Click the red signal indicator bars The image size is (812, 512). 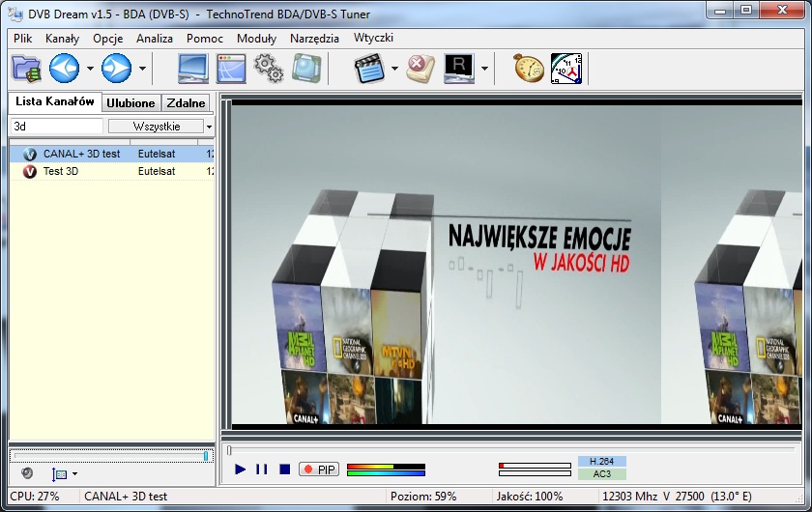click(535, 469)
